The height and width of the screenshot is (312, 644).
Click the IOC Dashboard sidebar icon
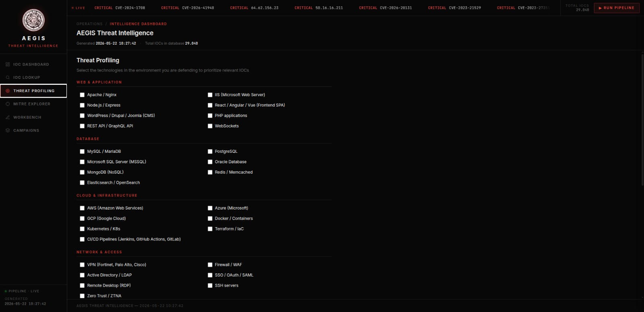click(x=8, y=64)
